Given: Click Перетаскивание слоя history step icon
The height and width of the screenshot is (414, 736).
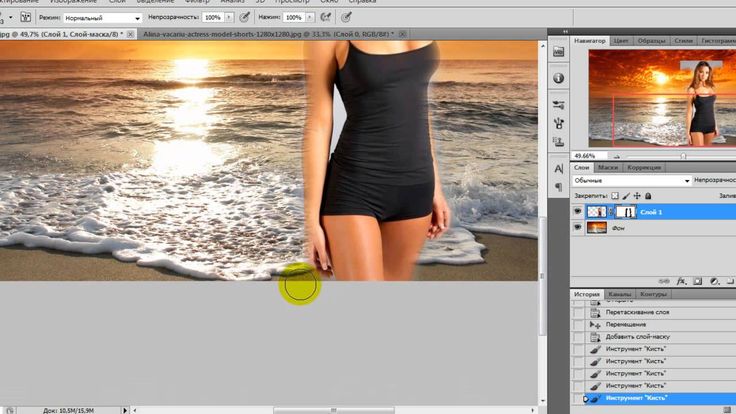Looking at the screenshot, I should click(595, 312).
